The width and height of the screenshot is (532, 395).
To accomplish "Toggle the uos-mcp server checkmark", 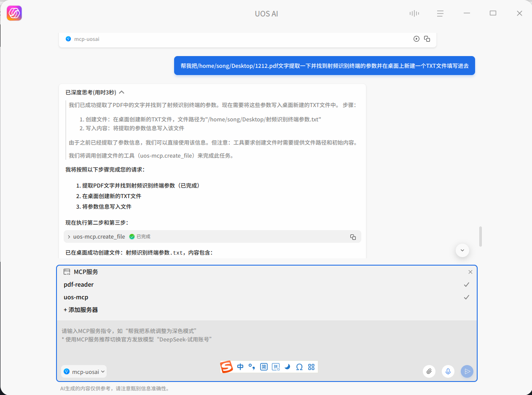I will 467,297.
